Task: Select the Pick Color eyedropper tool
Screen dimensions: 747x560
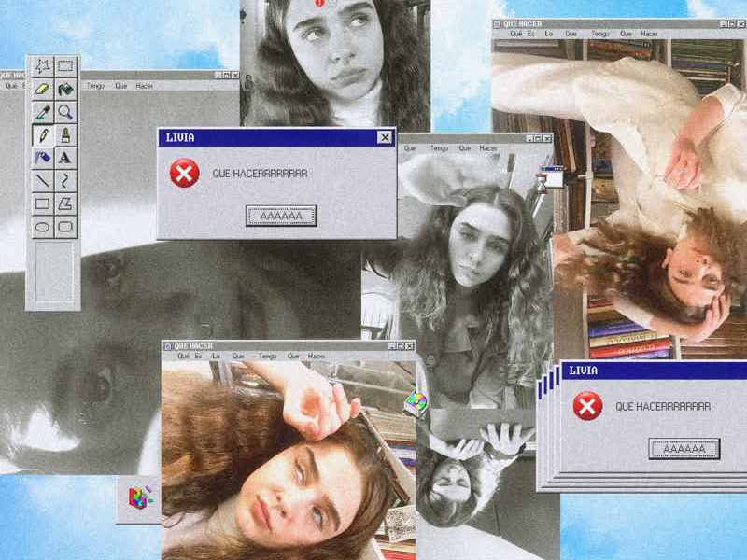Action: (x=42, y=112)
